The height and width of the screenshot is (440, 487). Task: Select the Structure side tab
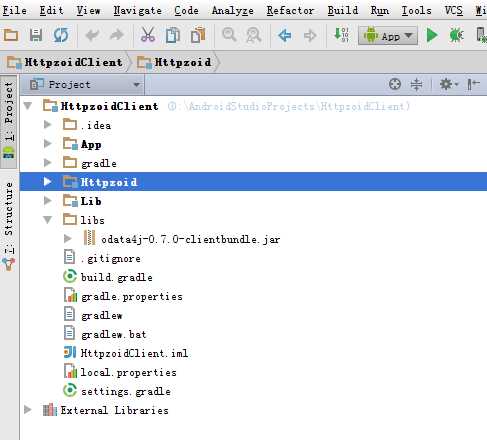9,227
